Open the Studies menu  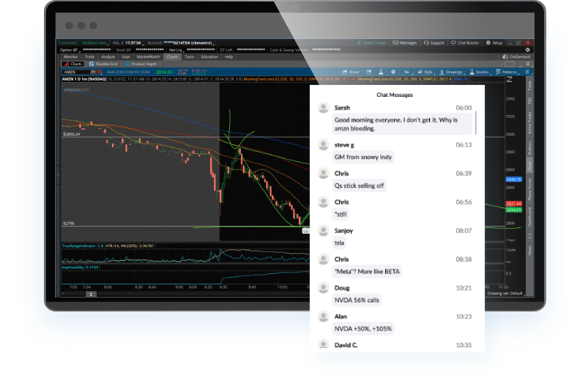pyautogui.click(x=479, y=72)
